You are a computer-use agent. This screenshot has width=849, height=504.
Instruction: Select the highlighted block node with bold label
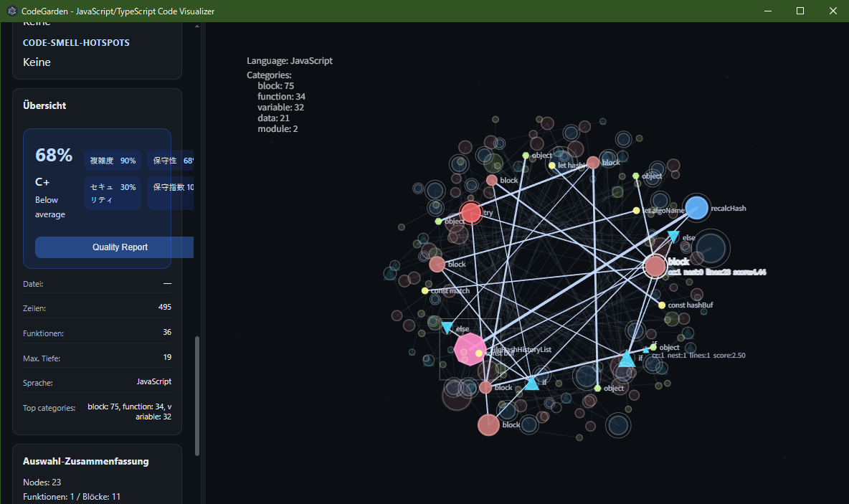pos(655,266)
